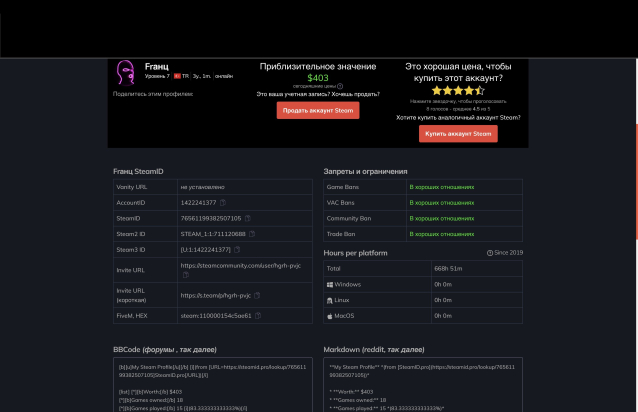Rate the price with the first star
638x412 pixels.
(436, 90)
